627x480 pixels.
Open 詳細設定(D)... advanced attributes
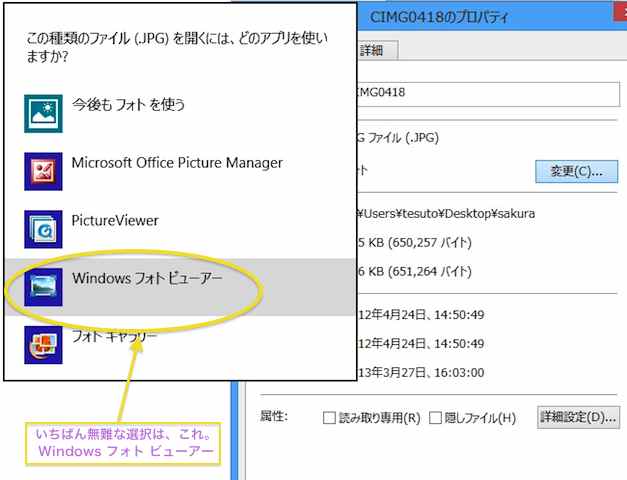[578, 416]
